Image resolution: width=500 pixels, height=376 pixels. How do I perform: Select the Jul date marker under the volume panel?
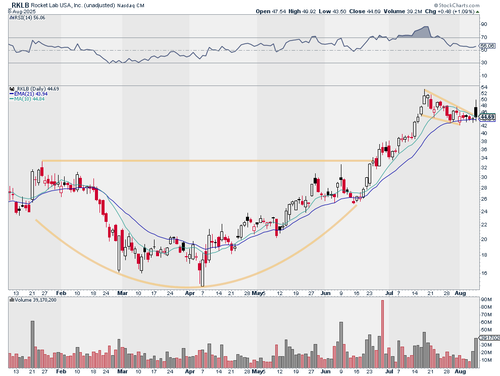point(389,371)
